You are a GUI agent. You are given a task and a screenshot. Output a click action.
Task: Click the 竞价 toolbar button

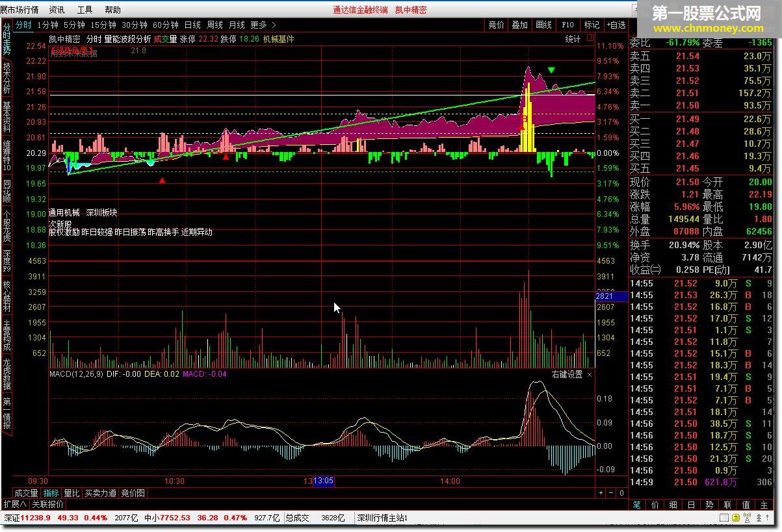click(x=496, y=25)
